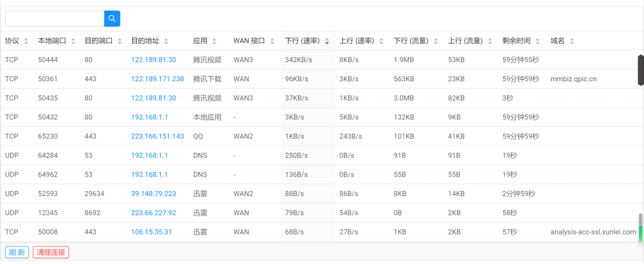Sort by 目的端口 column sort arrows
The height and width of the screenshot is (264, 644).
point(119,41)
